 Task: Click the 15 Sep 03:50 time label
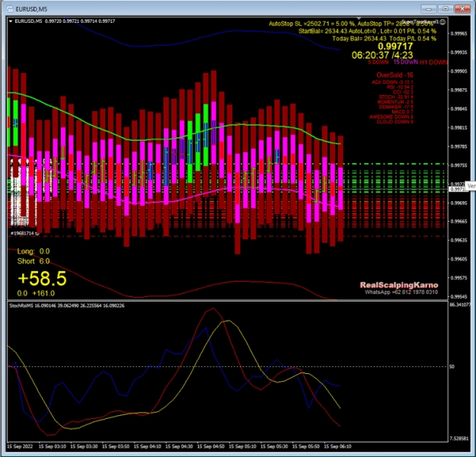116,446
